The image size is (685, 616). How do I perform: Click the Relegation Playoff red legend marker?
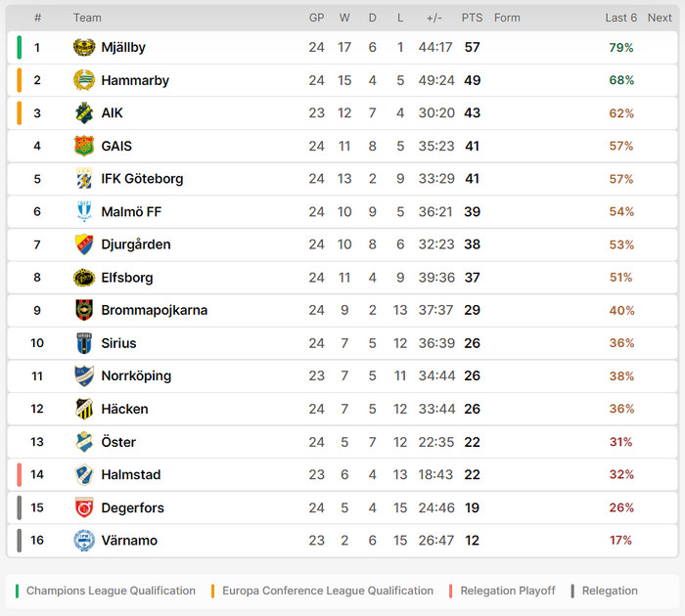(451, 591)
